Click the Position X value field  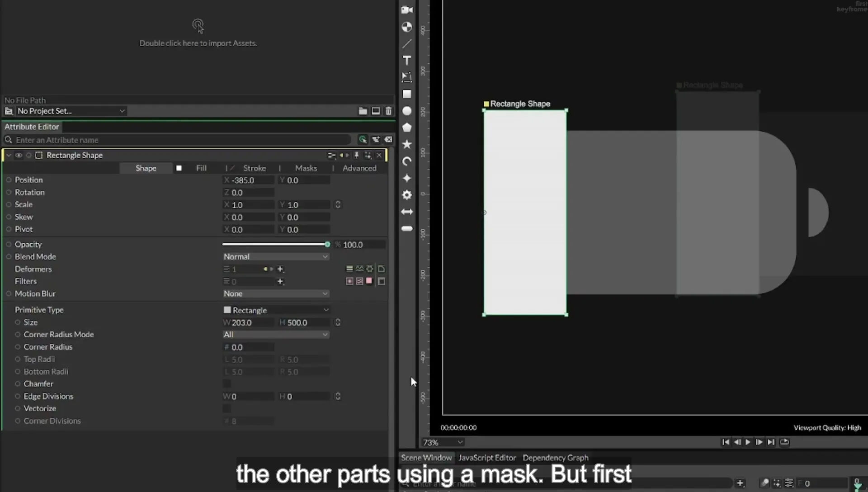pos(249,180)
